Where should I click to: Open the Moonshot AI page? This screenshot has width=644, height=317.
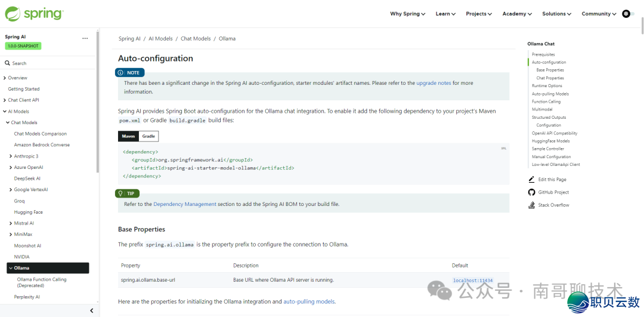[x=27, y=246]
